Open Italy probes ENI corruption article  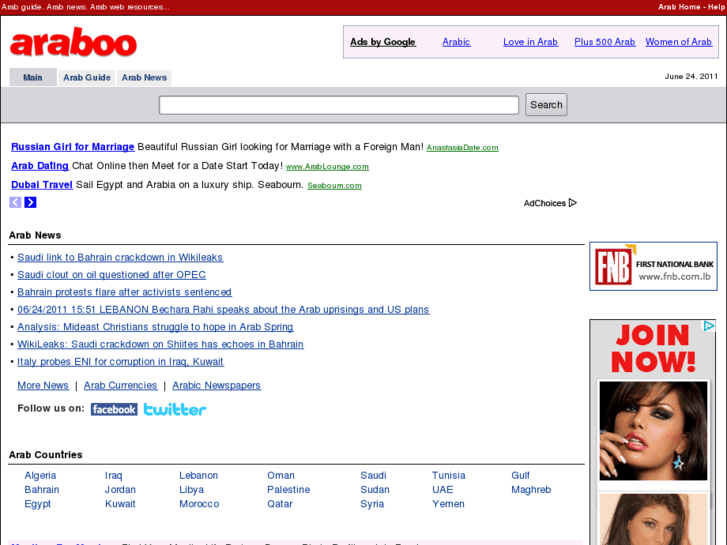[x=121, y=362]
